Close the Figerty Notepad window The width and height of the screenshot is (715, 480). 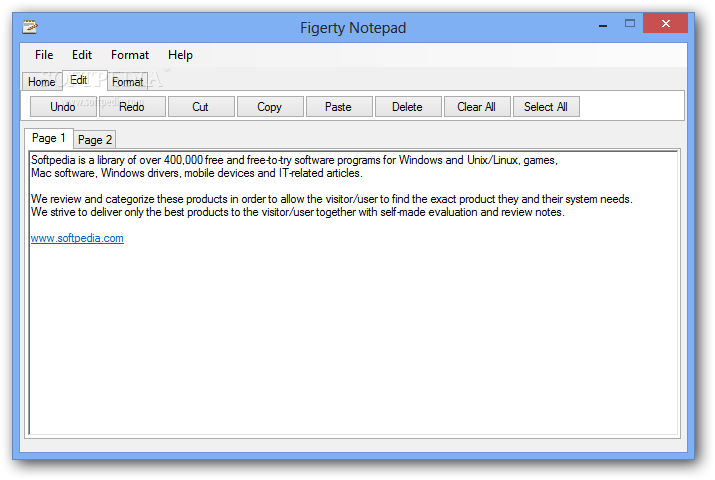665,23
